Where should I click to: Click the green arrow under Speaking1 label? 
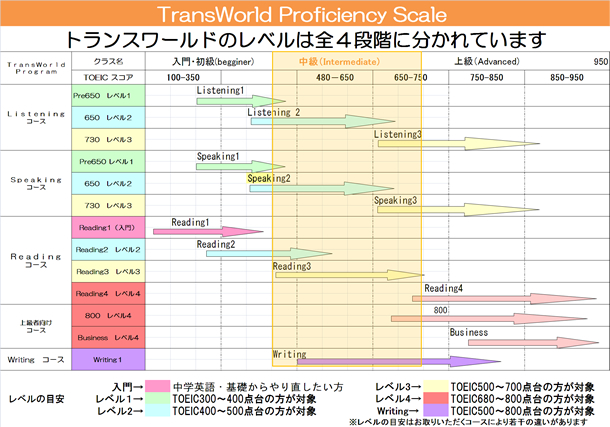click(x=240, y=166)
